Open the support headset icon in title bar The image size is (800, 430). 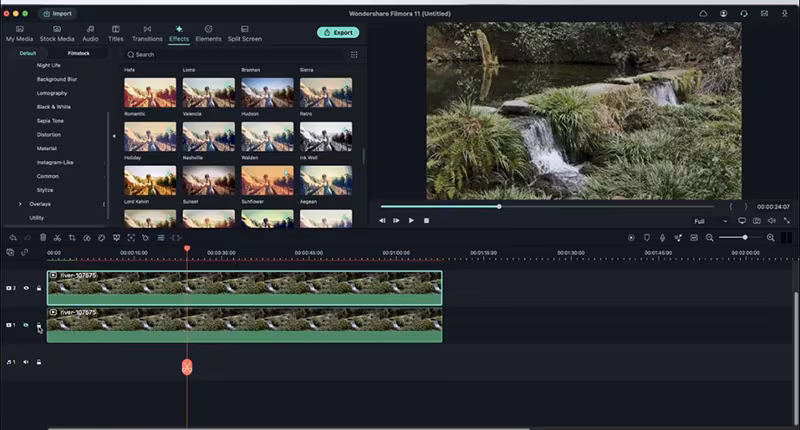(x=744, y=14)
